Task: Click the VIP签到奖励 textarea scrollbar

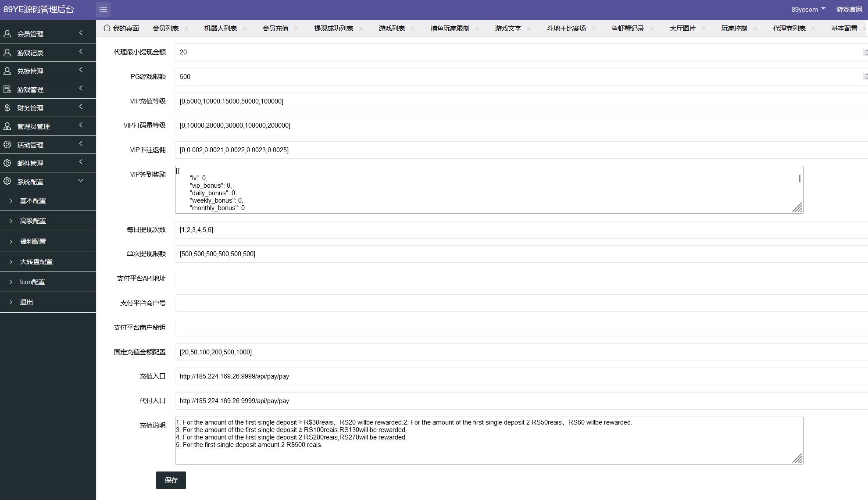Action: pos(800,179)
